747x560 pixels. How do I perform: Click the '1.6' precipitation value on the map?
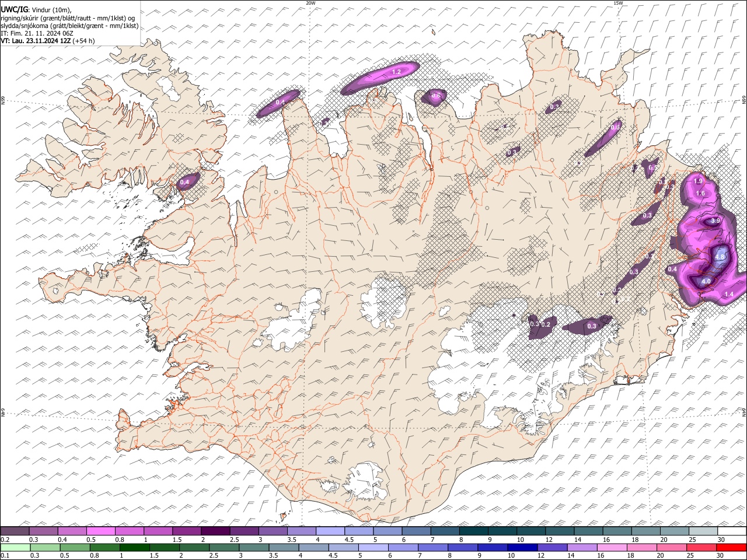pos(701,193)
